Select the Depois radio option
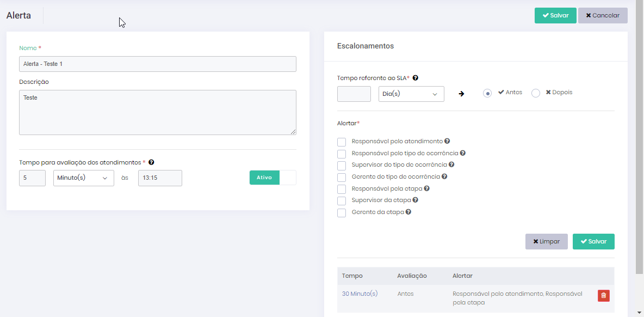 536,93
